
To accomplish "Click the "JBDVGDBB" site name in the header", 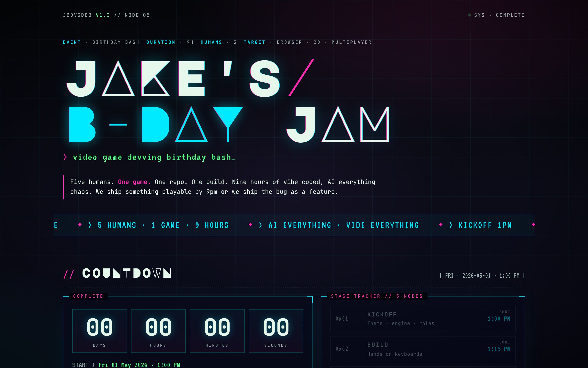I will pyautogui.click(x=77, y=15).
